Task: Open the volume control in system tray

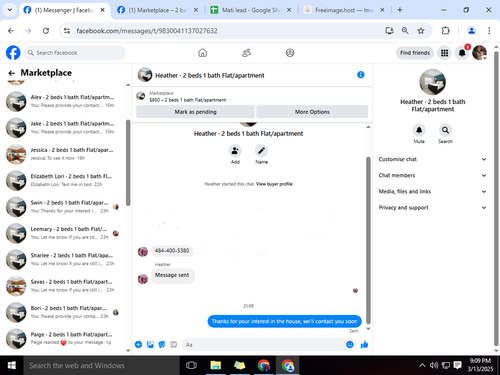Action: pos(434,365)
